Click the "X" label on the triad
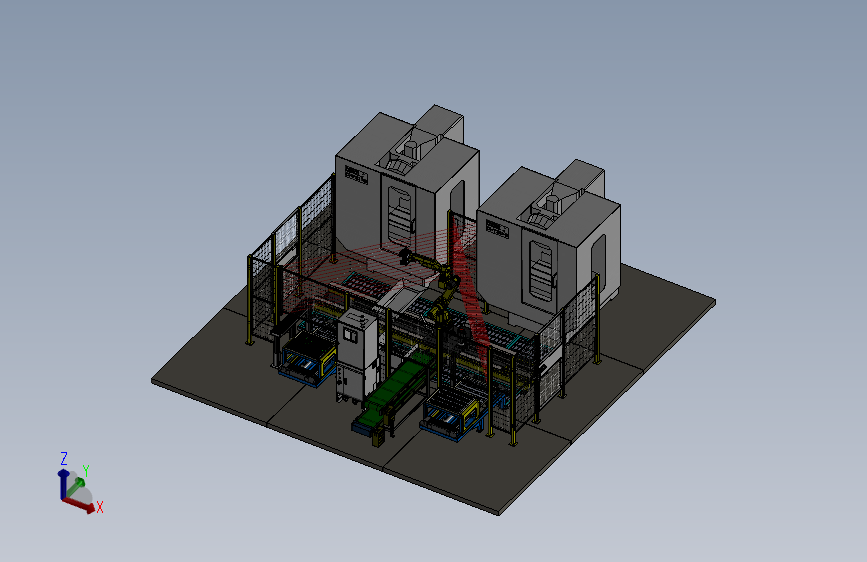867x562 pixels. pyautogui.click(x=100, y=507)
